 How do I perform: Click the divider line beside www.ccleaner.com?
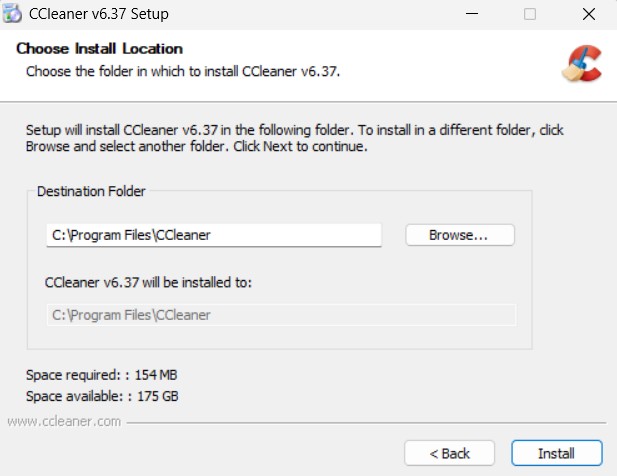pos(366,423)
